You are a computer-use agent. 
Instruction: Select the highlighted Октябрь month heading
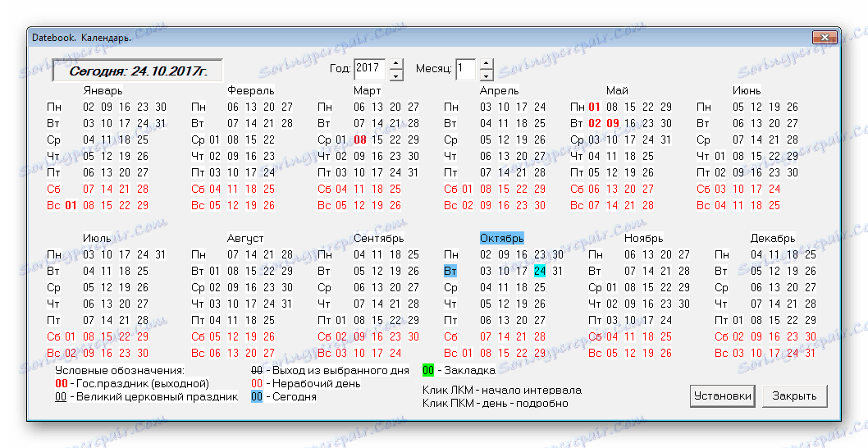(501, 238)
